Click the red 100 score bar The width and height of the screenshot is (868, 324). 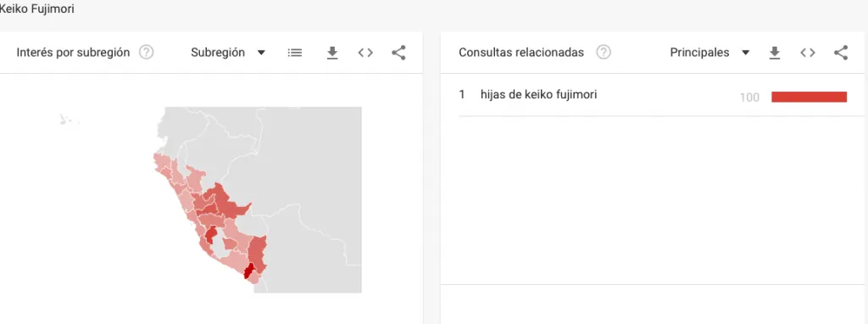click(x=809, y=97)
